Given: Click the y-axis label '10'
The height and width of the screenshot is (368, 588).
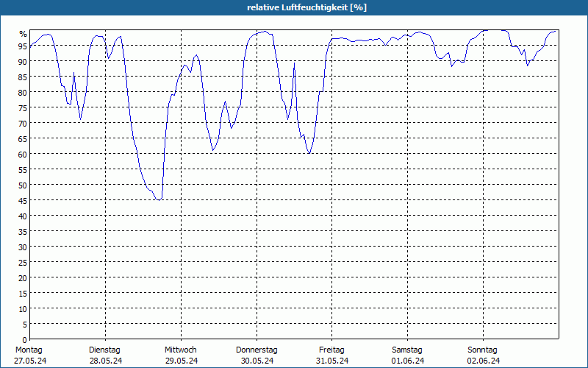Looking at the screenshot, I should (x=23, y=309).
